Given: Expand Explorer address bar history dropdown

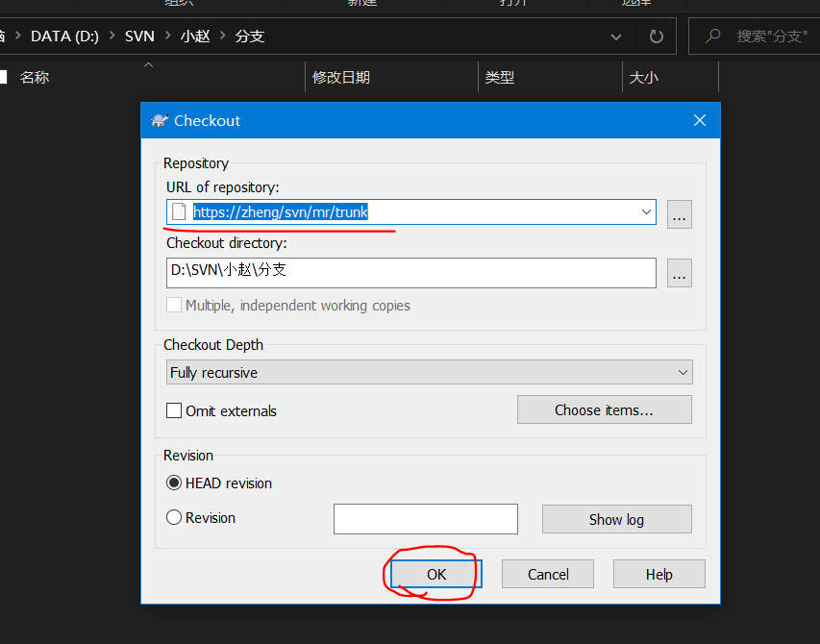Looking at the screenshot, I should coord(616,37).
